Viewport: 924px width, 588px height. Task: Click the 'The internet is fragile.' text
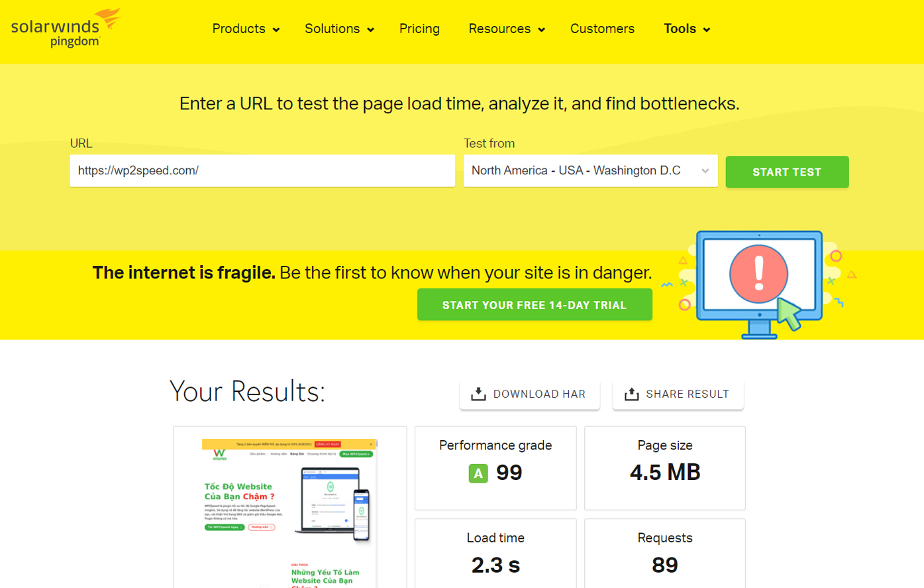[183, 272]
